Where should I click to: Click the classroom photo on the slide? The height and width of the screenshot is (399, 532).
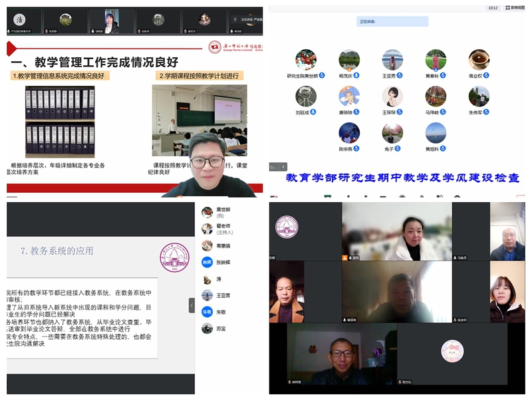(199, 120)
